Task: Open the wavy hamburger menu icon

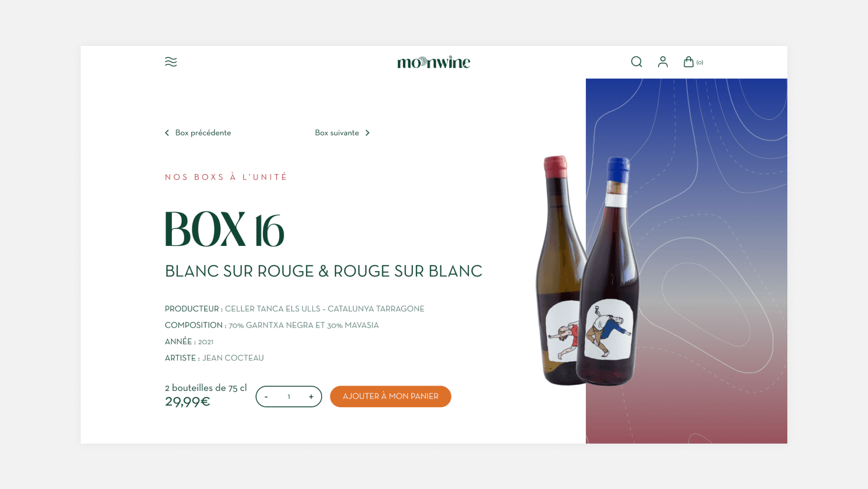Action: pos(171,62)
